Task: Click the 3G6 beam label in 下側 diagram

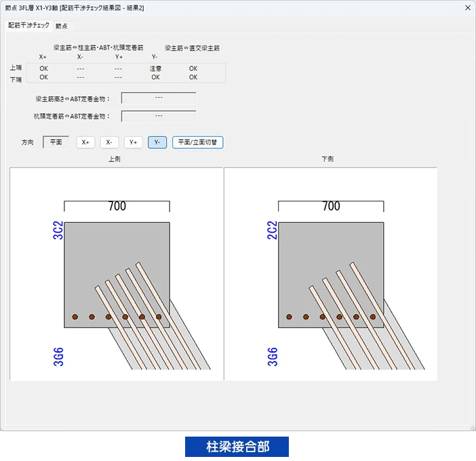Action: (x=273, y=357)
